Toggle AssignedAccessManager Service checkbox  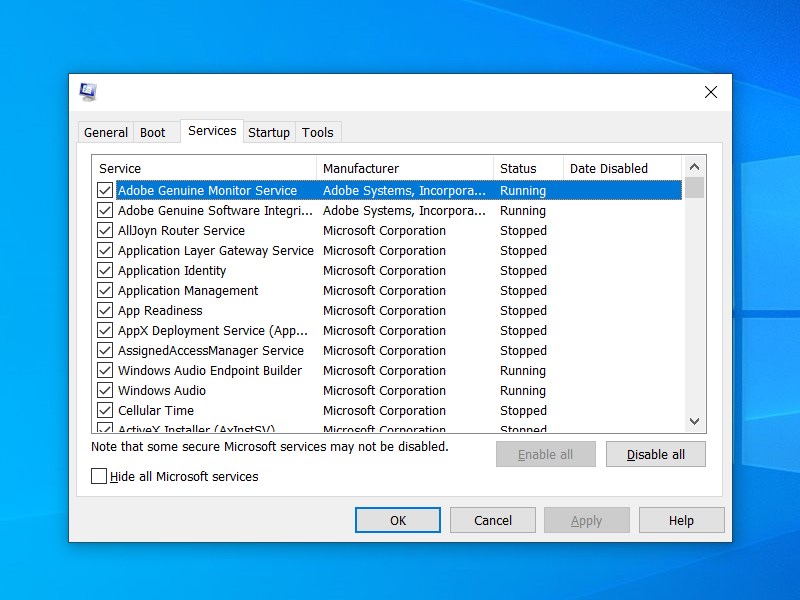click(105, 351)
